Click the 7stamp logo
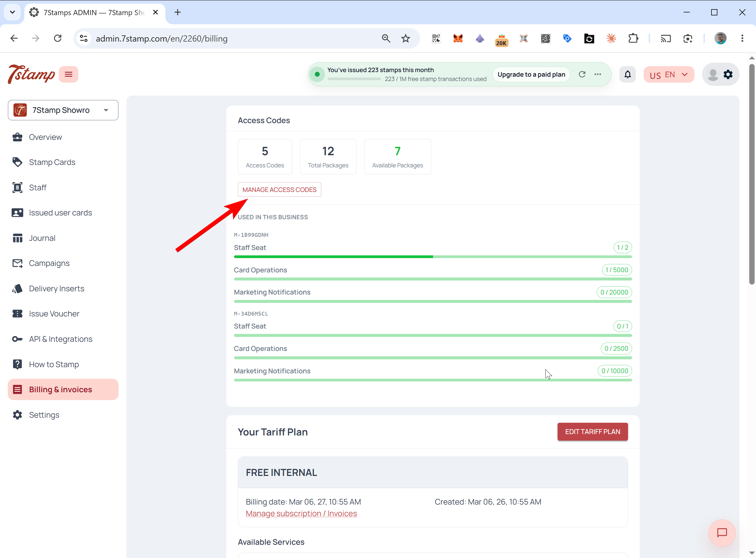The width and height of the screenshot is (756, 558). pyautogui.click(x=31, y=74)
